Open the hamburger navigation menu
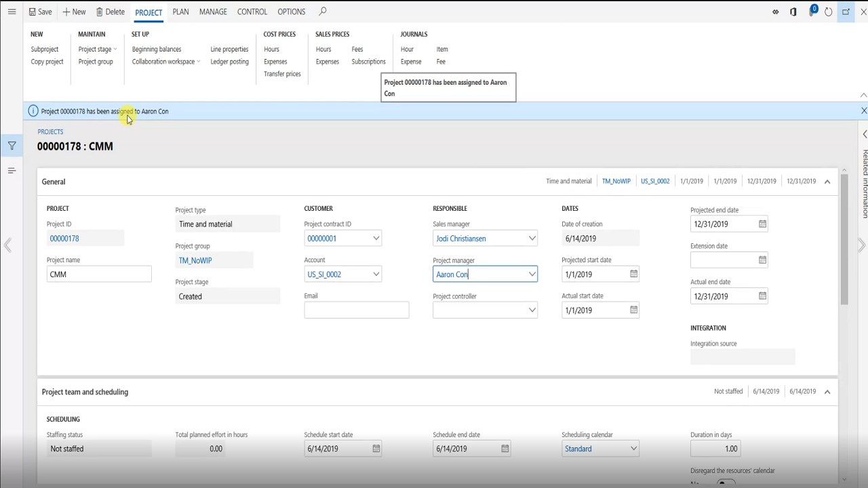The width and height of the screenshot is (868, 488). (12, 12)
